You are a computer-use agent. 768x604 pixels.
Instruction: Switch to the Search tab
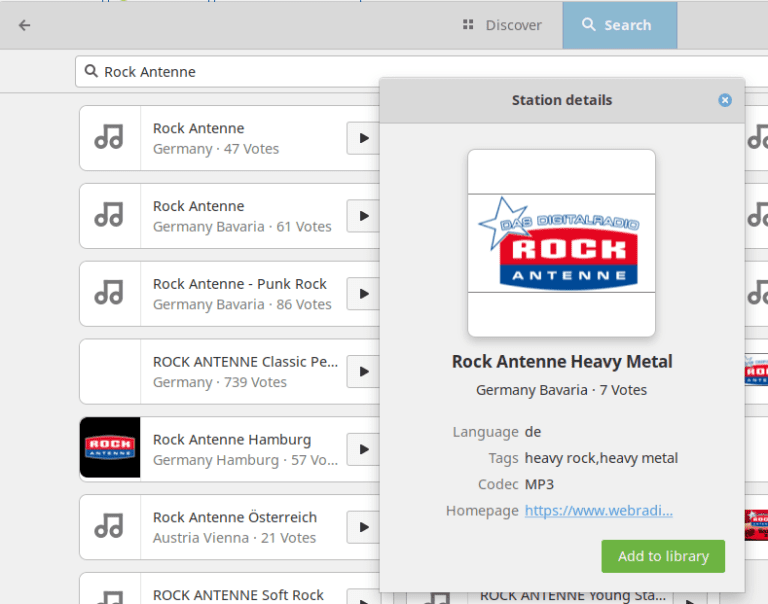619,25
